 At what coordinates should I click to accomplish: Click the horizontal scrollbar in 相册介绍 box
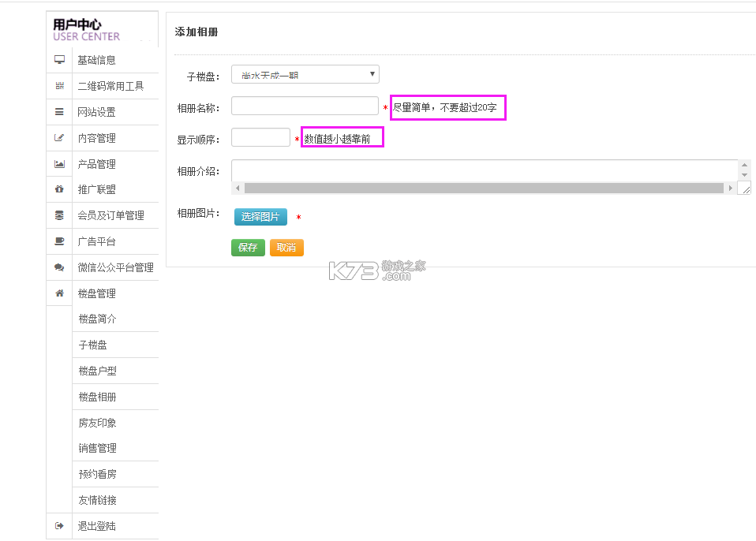tap(484, 188)
